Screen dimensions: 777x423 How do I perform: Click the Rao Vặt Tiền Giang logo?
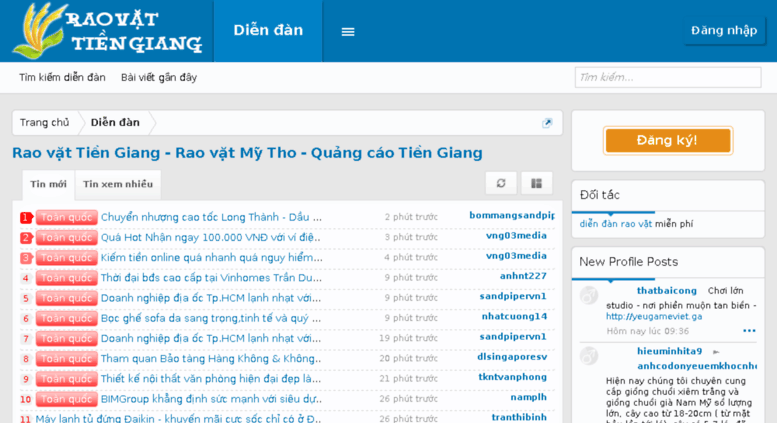(107, 31)
